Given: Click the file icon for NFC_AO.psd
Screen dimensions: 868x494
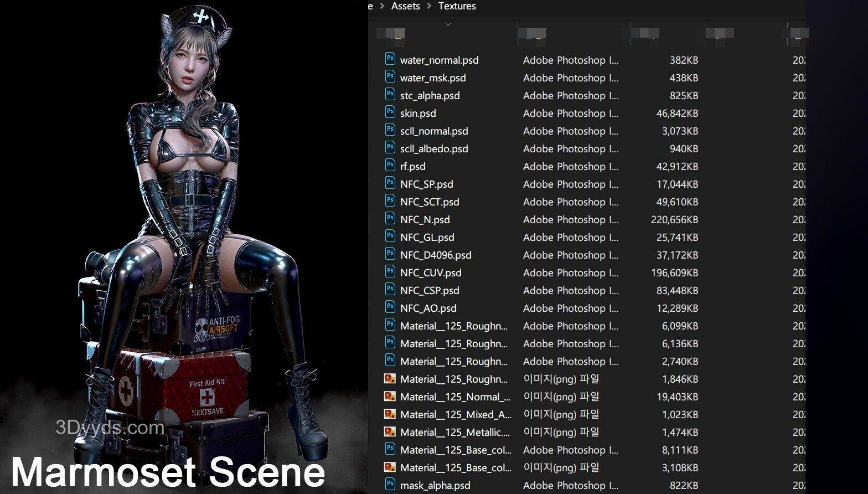Looking at the screenshot, I should pyautogui.click(x=390, y=307).
